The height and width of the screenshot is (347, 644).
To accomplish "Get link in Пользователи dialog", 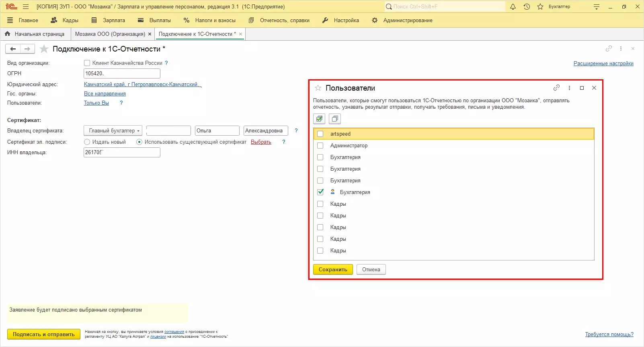I will (x=556, y=88).
